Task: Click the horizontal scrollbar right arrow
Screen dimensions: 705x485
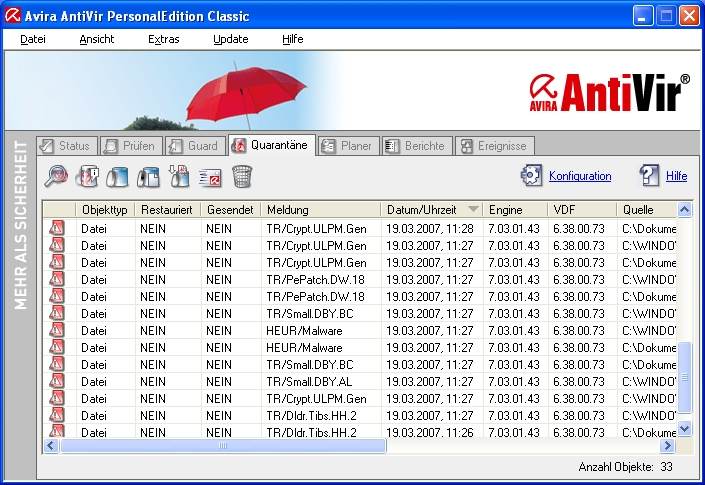Action: [x=668, y=446]
